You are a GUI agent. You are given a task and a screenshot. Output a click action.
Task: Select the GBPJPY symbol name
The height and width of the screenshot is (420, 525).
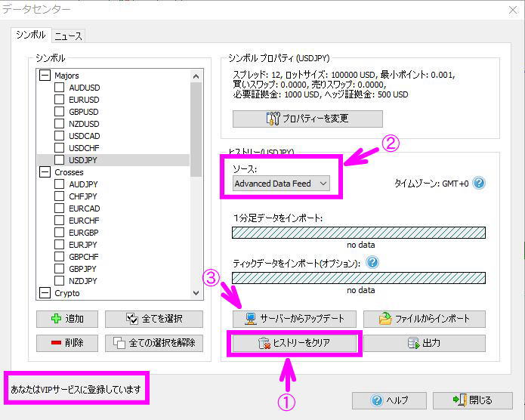click(82, 269)
